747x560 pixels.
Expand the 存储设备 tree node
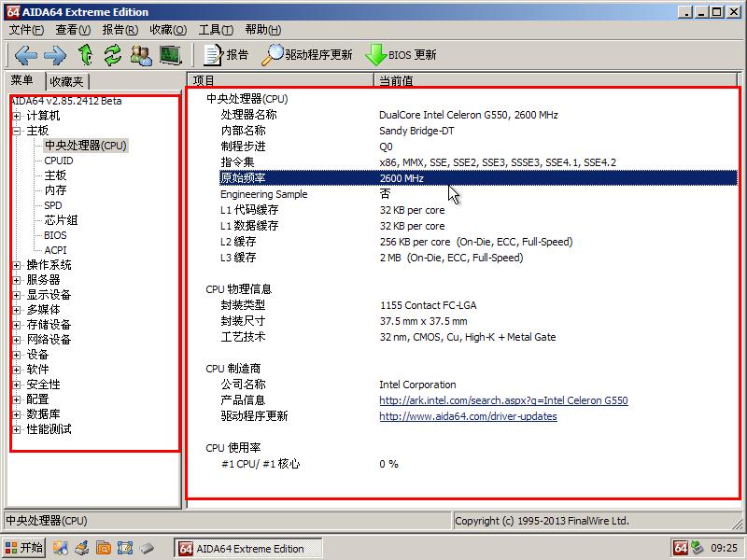tap(17, 325)
